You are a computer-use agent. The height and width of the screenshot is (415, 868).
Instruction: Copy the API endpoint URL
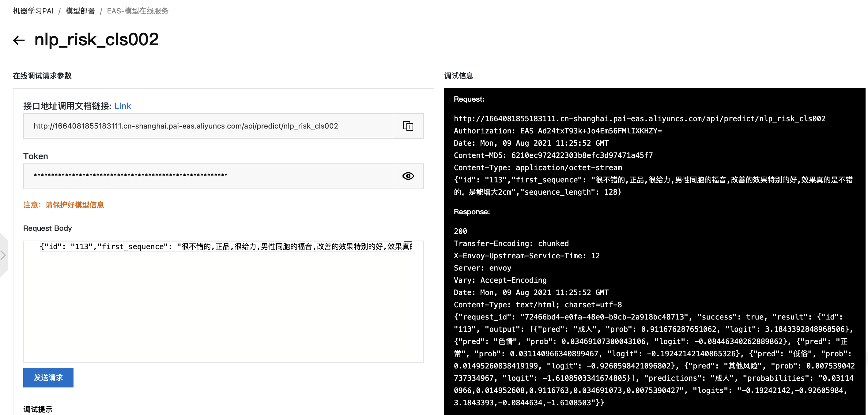[x=408, y=126]
